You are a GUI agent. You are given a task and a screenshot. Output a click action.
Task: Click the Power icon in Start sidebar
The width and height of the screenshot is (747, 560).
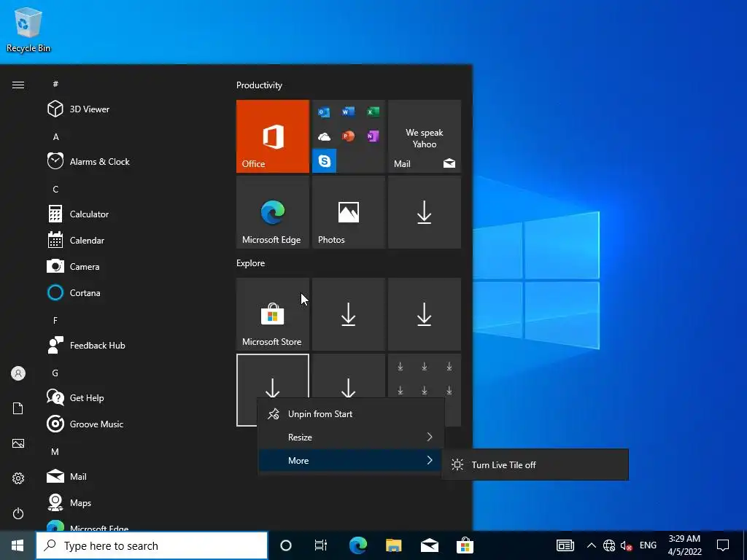tap(18, 513)
